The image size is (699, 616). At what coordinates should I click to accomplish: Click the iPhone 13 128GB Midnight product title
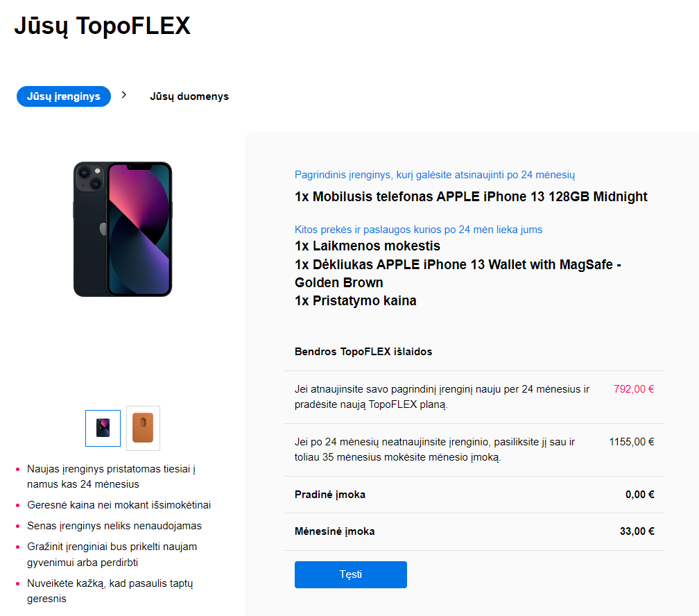click(471, 197)
